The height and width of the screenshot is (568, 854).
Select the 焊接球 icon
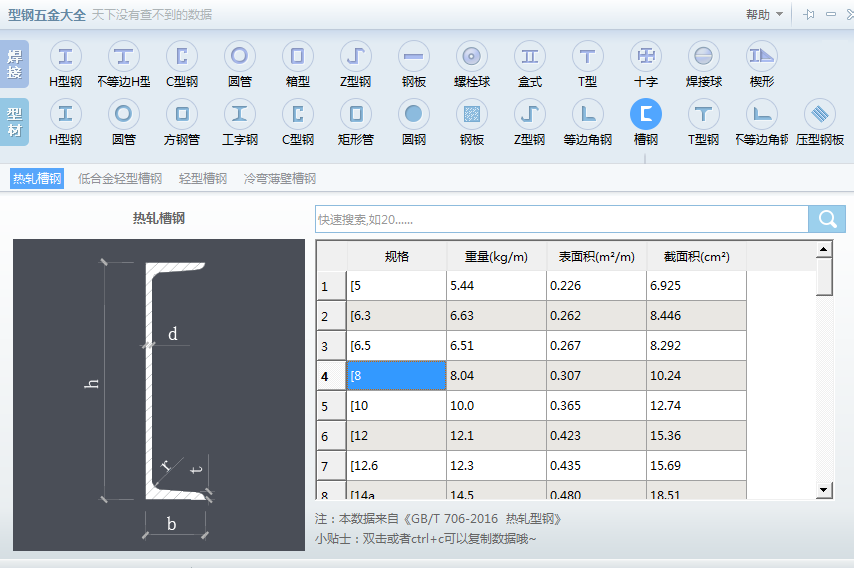[x=704, y=56]
